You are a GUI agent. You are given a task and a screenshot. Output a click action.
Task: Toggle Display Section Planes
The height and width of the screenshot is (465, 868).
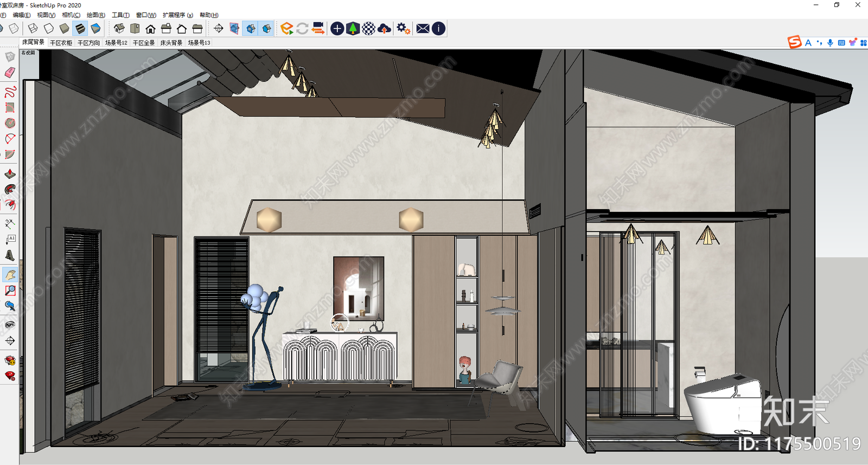tap(234, 28)
